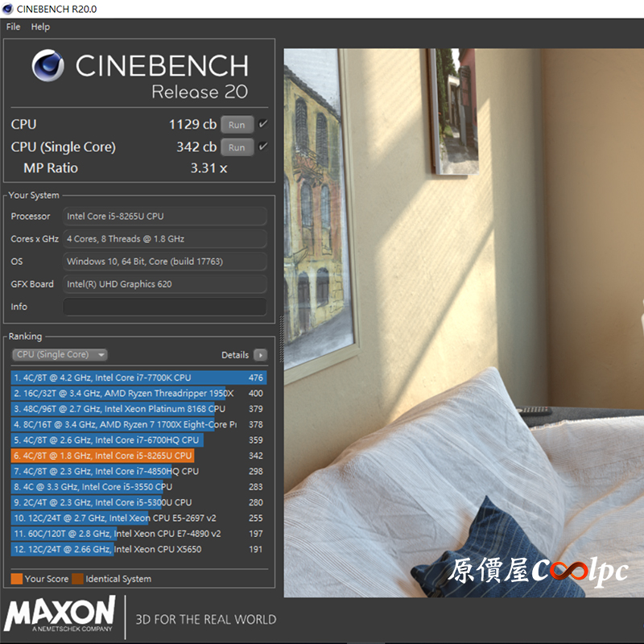Select ranking entry Intel Core i5-3550
644x644 pixels.
pos(138,487)
